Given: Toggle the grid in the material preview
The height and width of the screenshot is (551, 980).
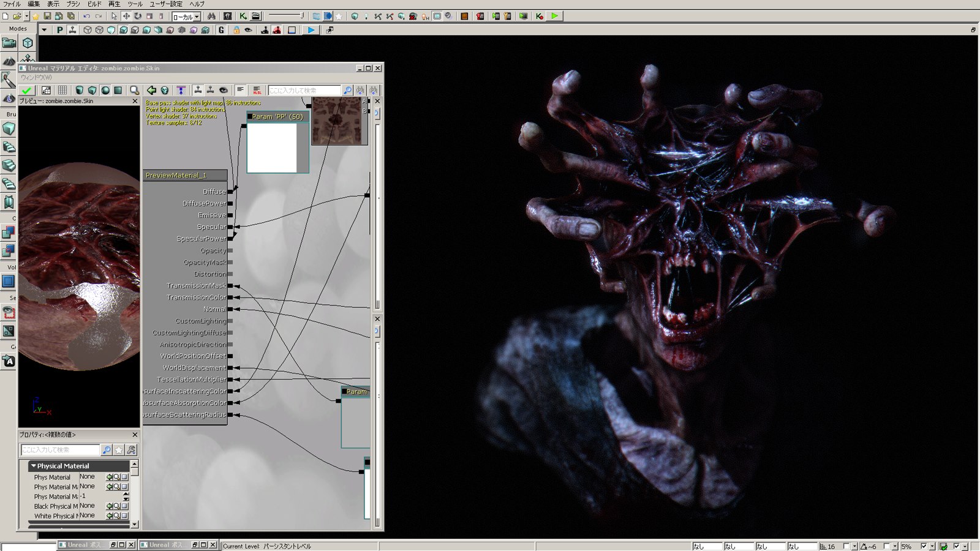Looking at the screenshot, I should [62, 90].
